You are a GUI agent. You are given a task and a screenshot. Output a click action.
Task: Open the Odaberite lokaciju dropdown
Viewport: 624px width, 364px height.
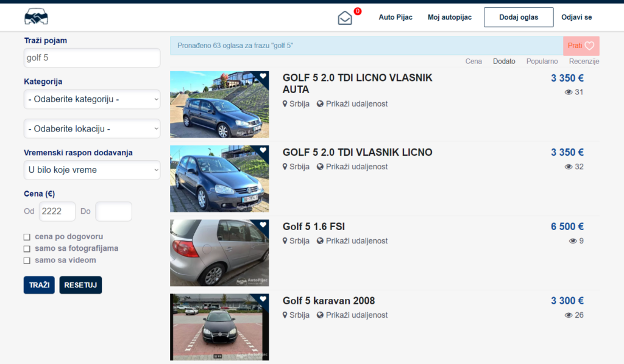(x=92, y=129)
